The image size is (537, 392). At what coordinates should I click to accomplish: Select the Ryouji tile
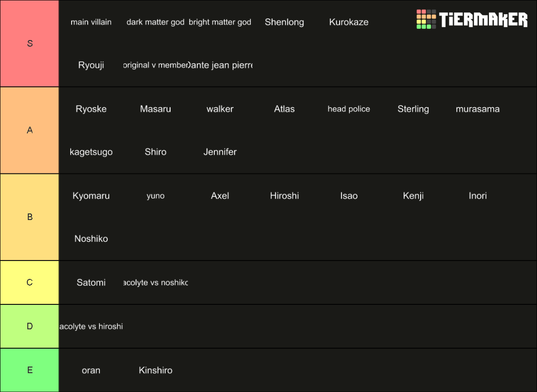[91, 65]
